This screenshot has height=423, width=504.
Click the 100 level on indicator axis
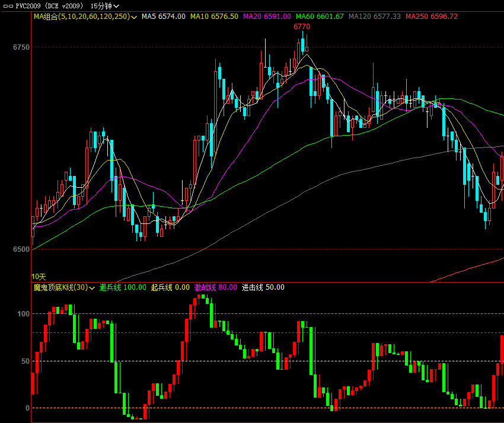[24, 314]
